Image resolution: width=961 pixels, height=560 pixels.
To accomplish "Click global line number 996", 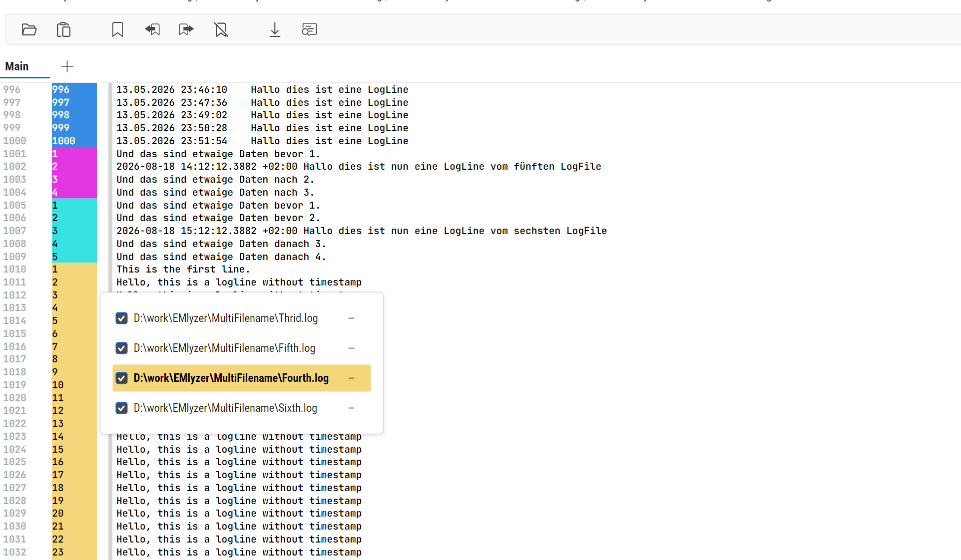I will tap(12, 89).
